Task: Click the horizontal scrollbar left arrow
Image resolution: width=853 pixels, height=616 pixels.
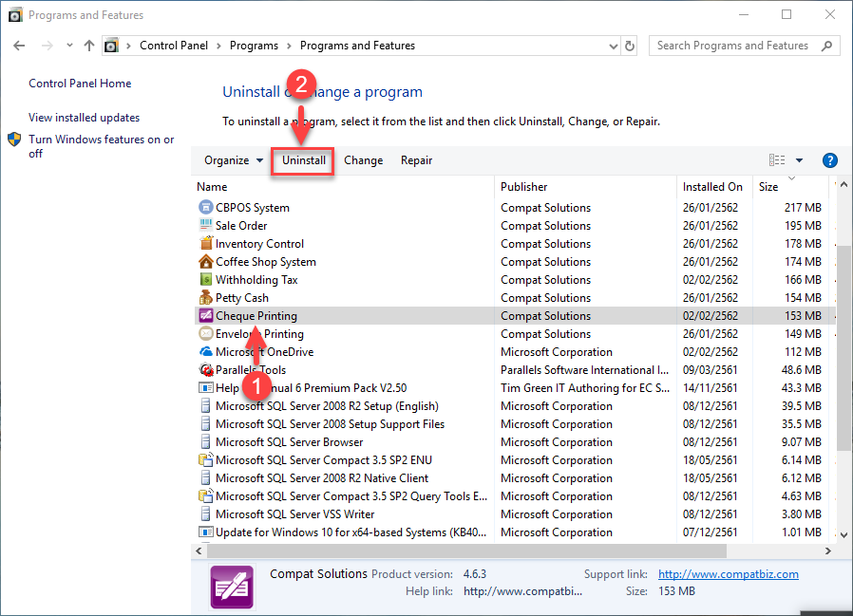Action: (x=199, y=551)
